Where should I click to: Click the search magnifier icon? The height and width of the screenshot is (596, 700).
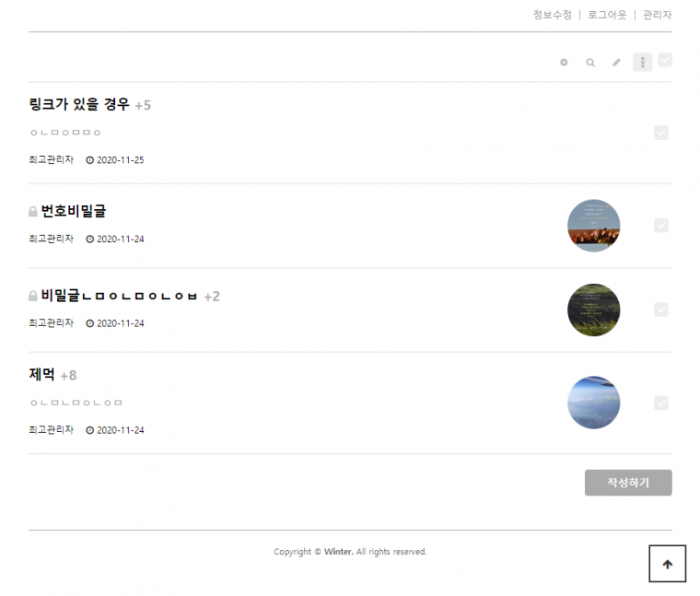(590, 63)
